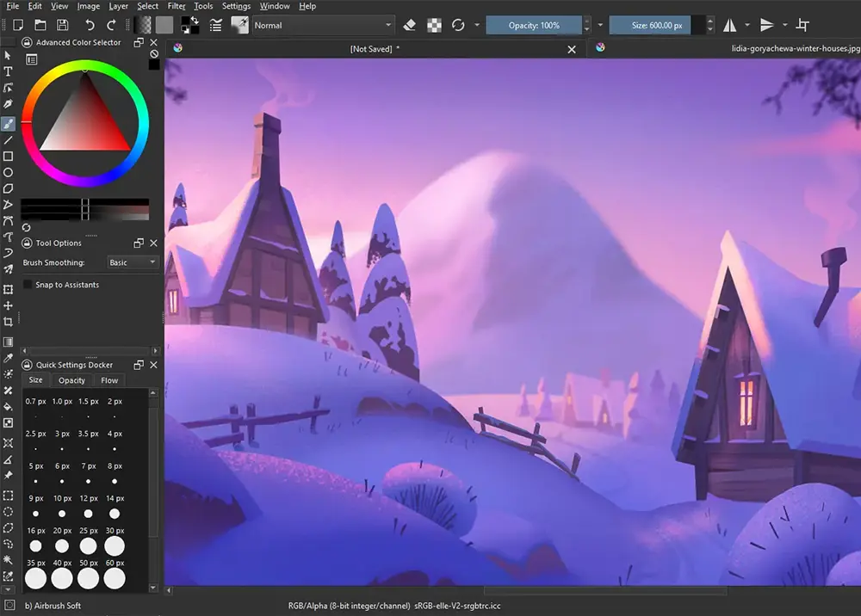Open the File menu
The image size is (861, 616).
12,6
